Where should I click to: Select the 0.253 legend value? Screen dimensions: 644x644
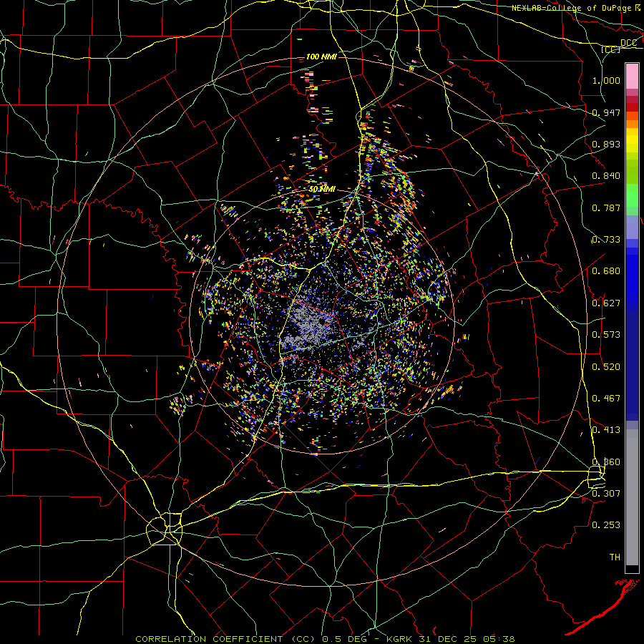click(606, 525)
